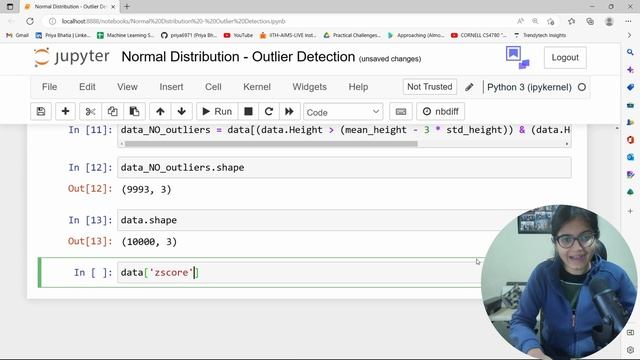Open the CORNELL CS4780 bookmark

pos(478,36)
